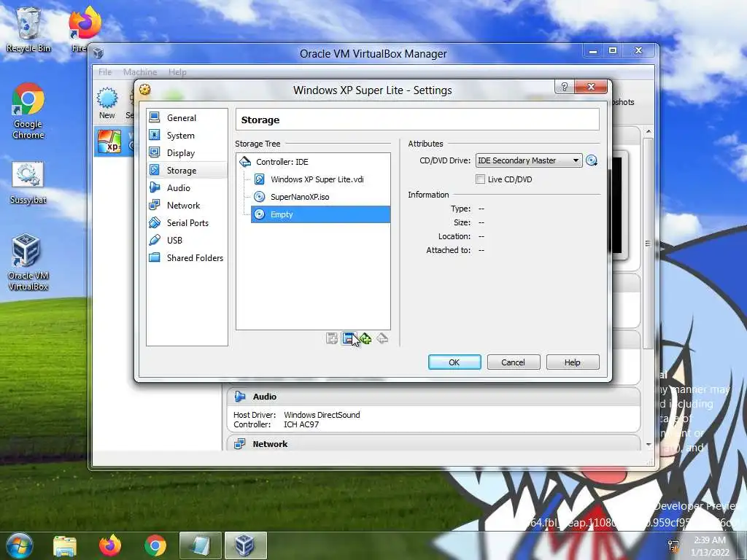The height and width of the screenshot is (560, 747).
Task: Select the Empty optical drive entry
Action: coord(320,214)
